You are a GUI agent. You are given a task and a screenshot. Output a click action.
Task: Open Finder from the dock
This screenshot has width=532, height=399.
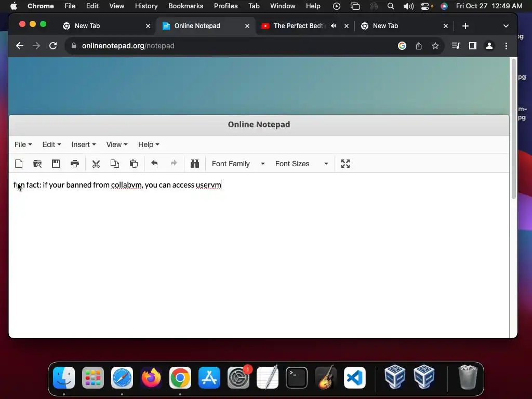(x=64, y=378)
